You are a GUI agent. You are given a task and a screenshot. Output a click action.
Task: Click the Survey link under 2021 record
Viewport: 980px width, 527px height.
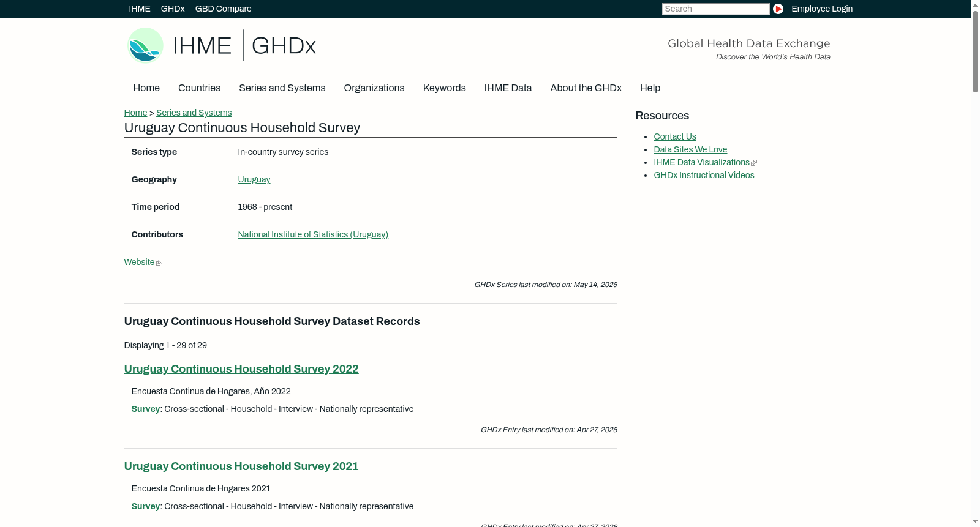tap(146, 506)
